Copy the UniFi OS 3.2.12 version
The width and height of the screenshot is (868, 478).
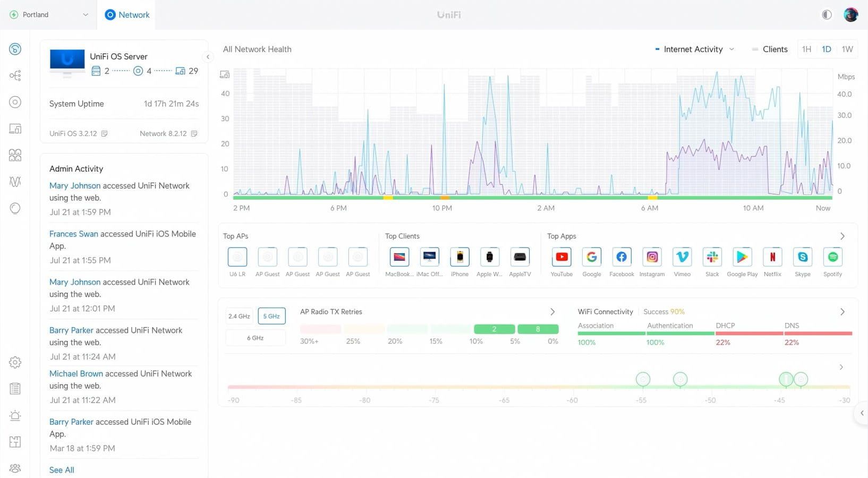104,134
